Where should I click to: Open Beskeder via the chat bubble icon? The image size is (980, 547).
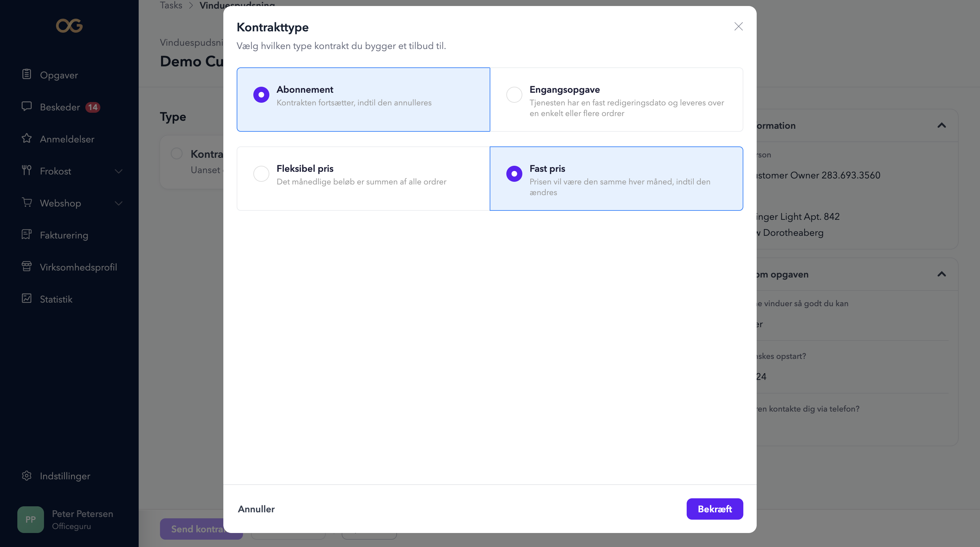[27, 106]
